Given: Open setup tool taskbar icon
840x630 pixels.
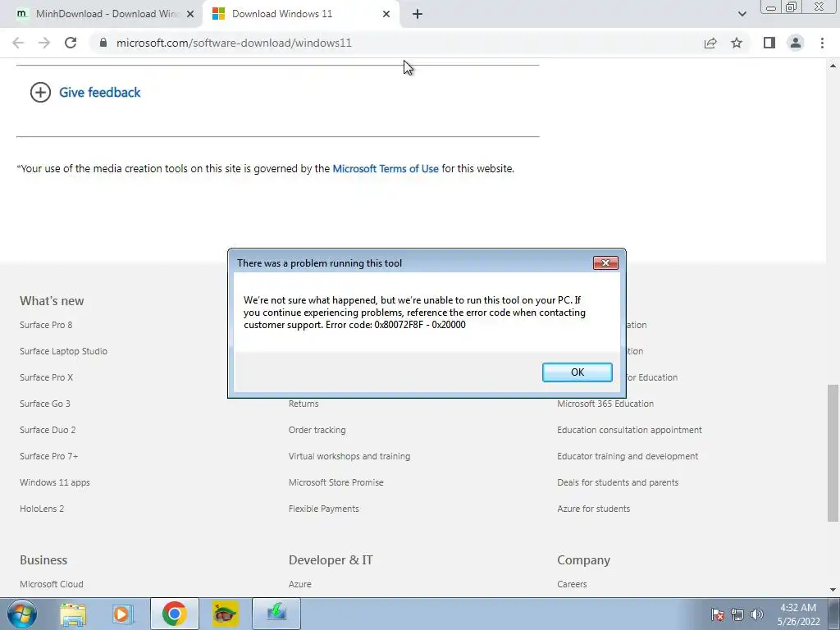Looking at the screenshot, I should point(276,614).
